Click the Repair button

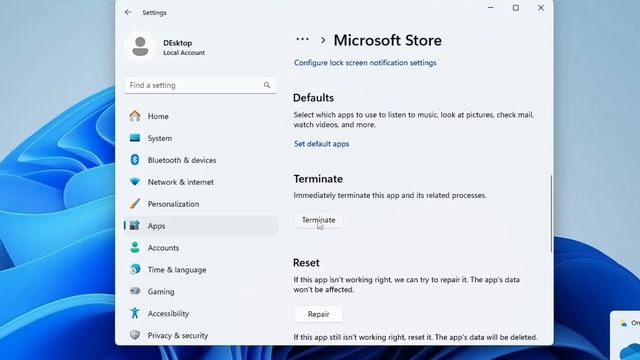coord(318,314)
